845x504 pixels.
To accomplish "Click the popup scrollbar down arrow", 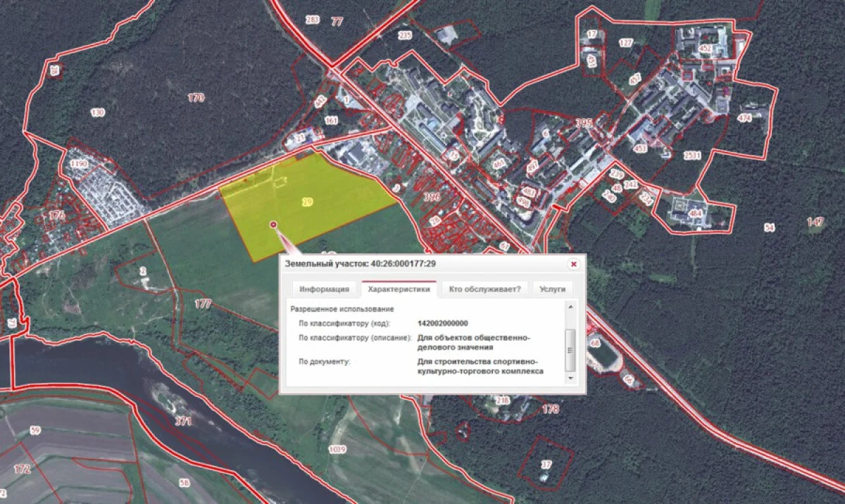I will click(570, 379).
